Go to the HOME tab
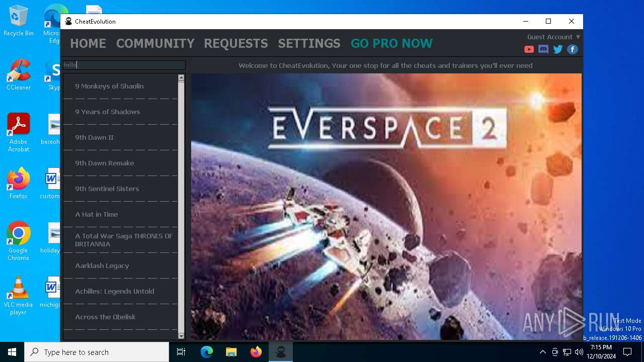 tap(88, 43)
